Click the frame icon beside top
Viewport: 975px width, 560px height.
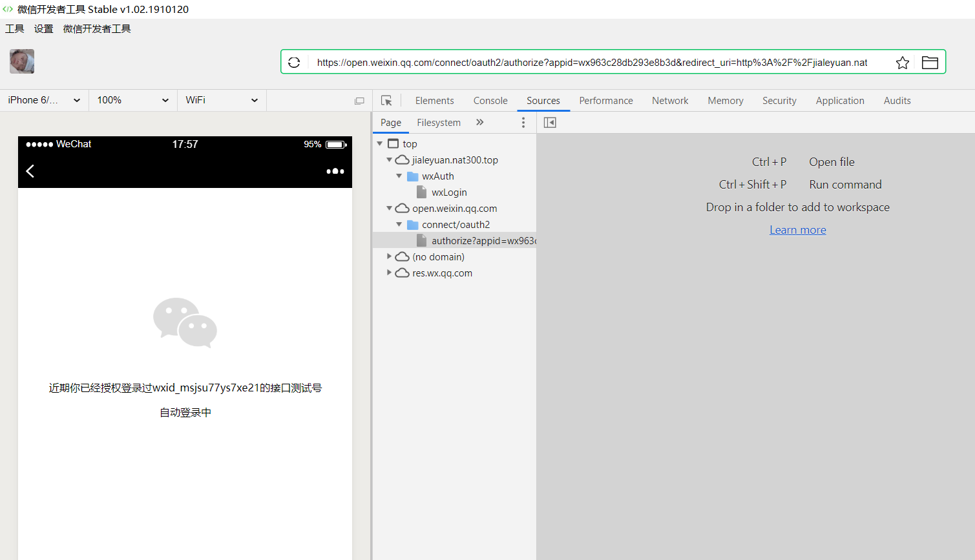tap(393, 143)
